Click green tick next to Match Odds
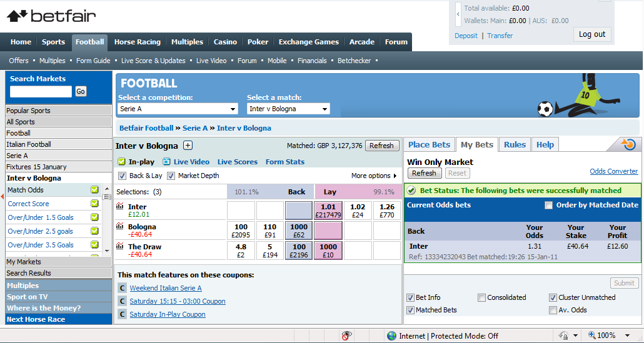The image size is (644, 343). [x=95, y=190]
